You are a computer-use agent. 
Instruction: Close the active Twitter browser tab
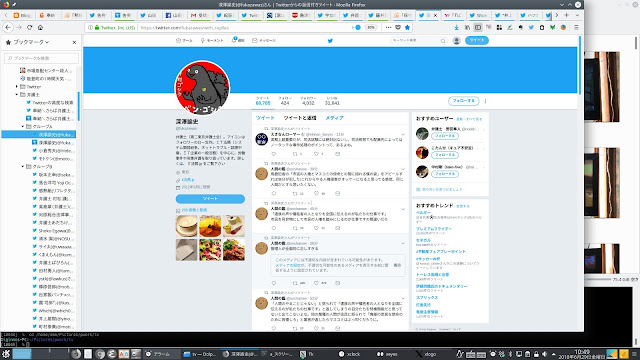click(435, 15)
